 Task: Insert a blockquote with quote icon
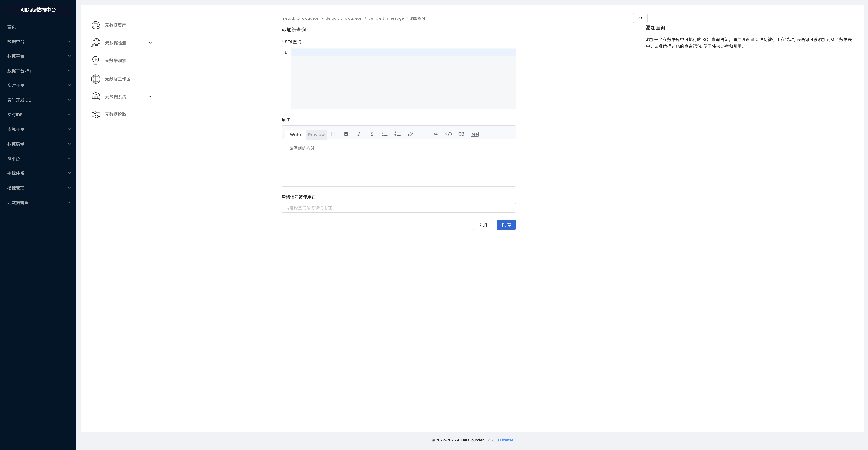coord(436,134)
